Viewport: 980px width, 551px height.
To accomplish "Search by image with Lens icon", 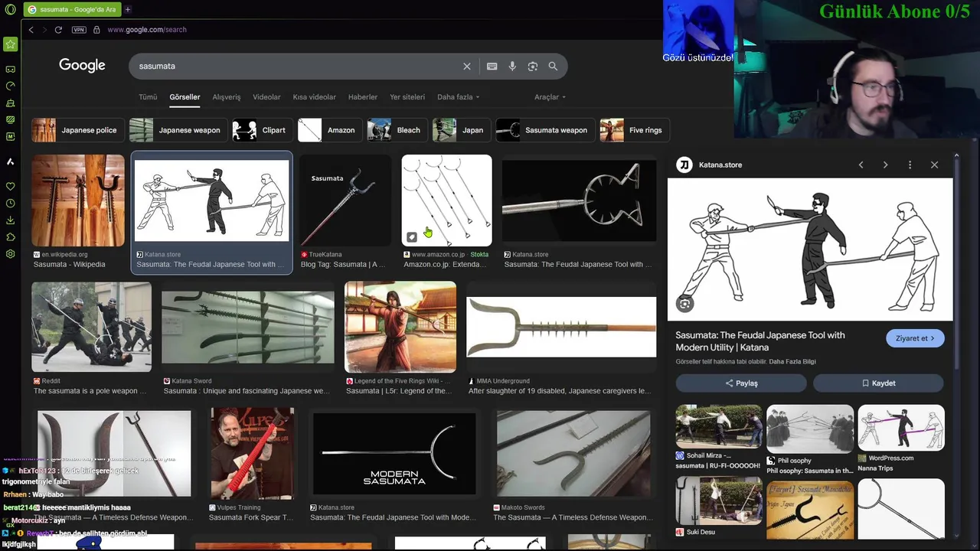I will coord(533,67).
